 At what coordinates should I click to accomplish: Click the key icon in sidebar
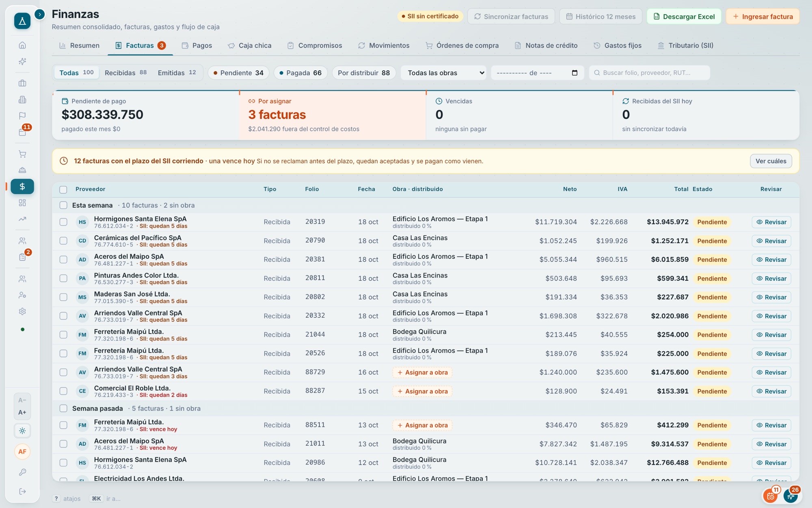coord(22,472)
